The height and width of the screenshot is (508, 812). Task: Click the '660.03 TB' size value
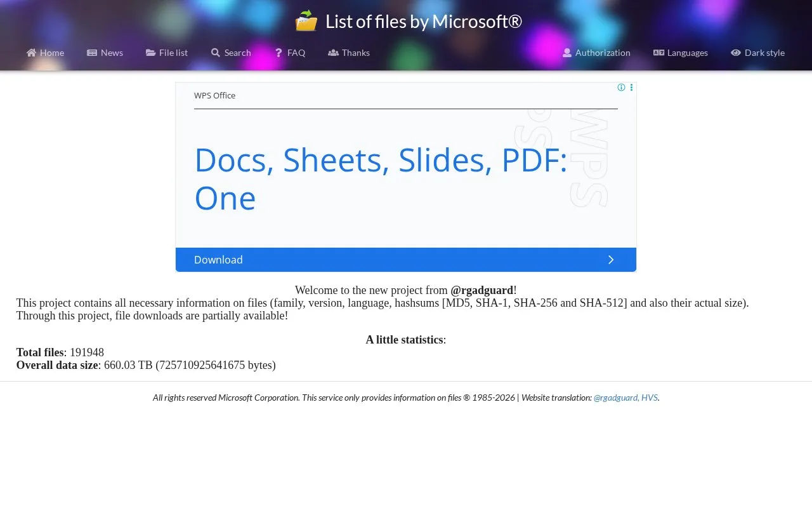[128, 365]
